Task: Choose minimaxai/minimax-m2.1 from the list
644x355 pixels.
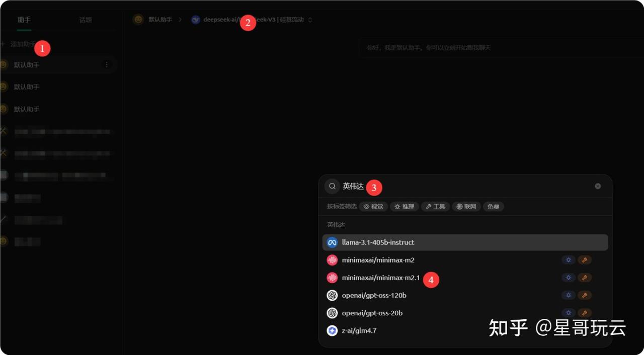Action: click(380, 278)
